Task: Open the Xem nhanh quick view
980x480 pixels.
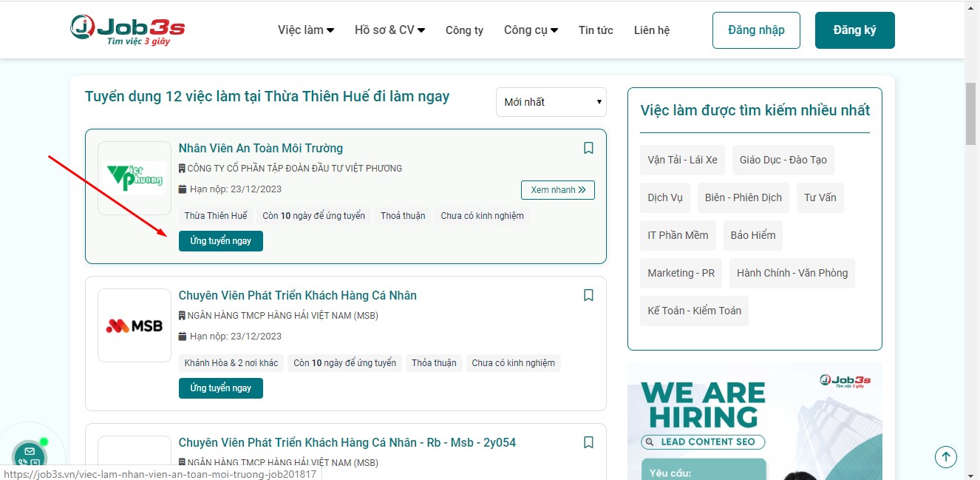Action: coord(557,190)
